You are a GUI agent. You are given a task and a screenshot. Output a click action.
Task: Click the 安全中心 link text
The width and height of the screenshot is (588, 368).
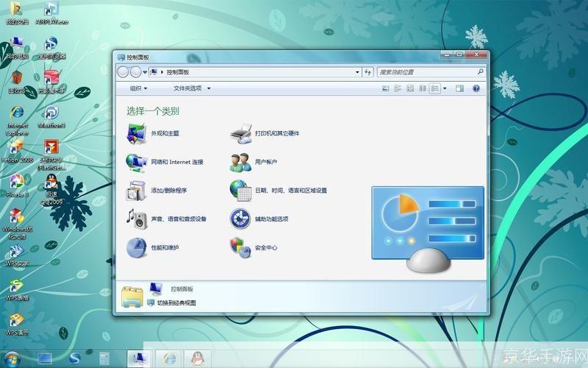266,248
